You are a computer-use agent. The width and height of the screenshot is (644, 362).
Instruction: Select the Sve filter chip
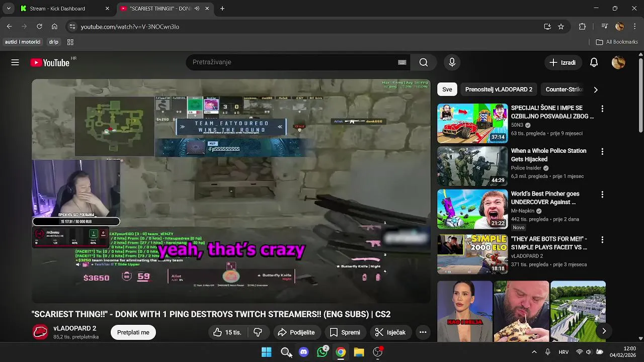tap(447, 89)
